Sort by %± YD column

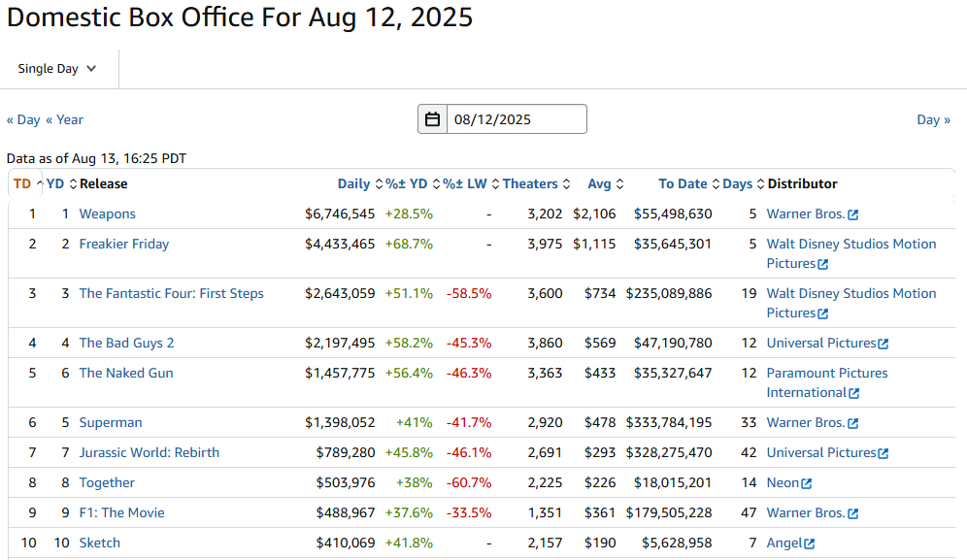pyautogui.click(x=413, y=183)
